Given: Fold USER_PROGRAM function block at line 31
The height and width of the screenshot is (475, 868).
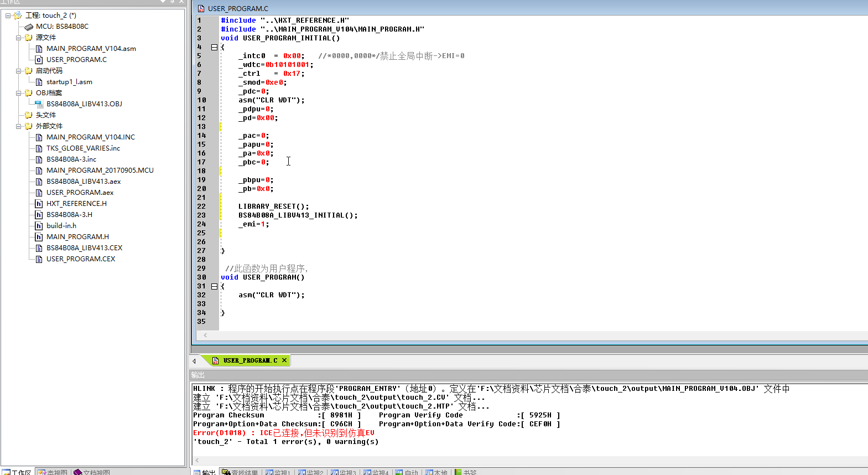Looking at the screenshot, I should pos(214,286).
